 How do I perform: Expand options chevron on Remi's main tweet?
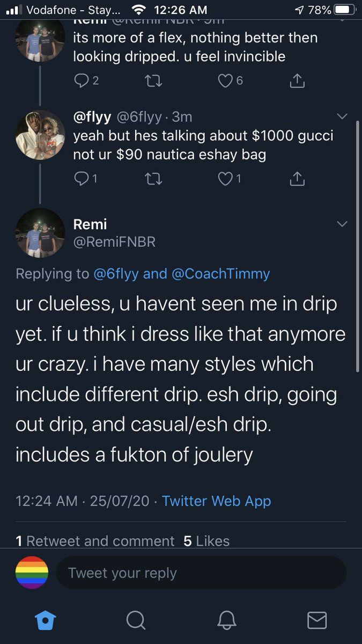click(341, 223)
